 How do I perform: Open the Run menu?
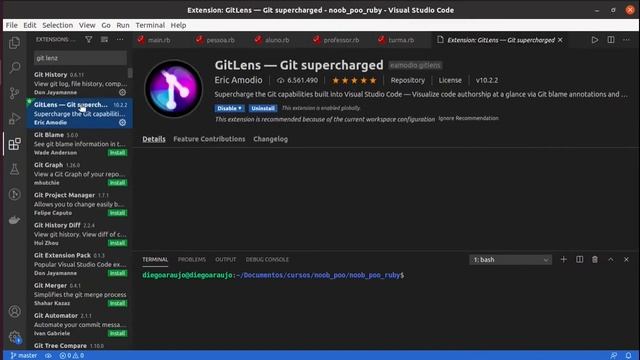[123, 25]
